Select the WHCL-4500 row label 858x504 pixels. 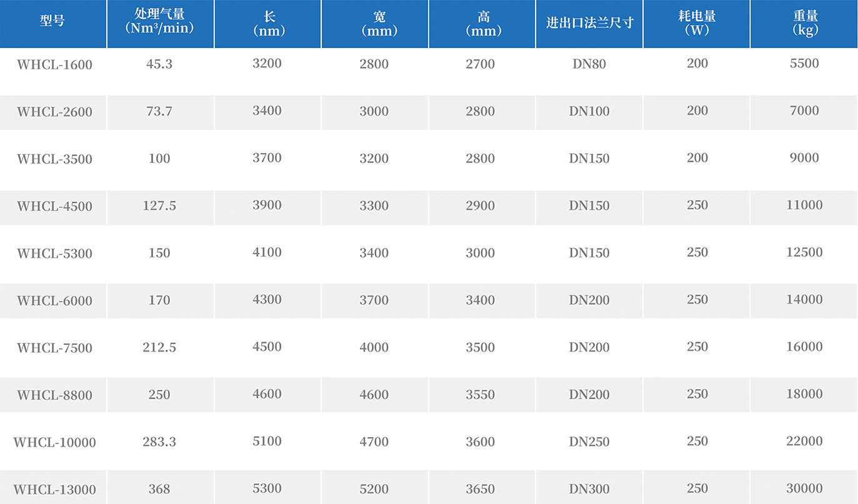(54, 207)
